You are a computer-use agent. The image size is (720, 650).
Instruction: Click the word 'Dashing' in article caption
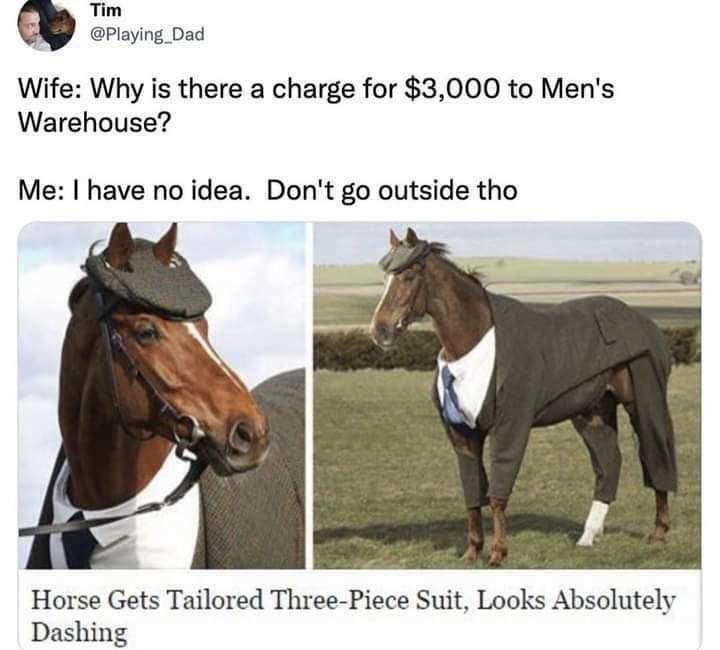coord(79,632)
